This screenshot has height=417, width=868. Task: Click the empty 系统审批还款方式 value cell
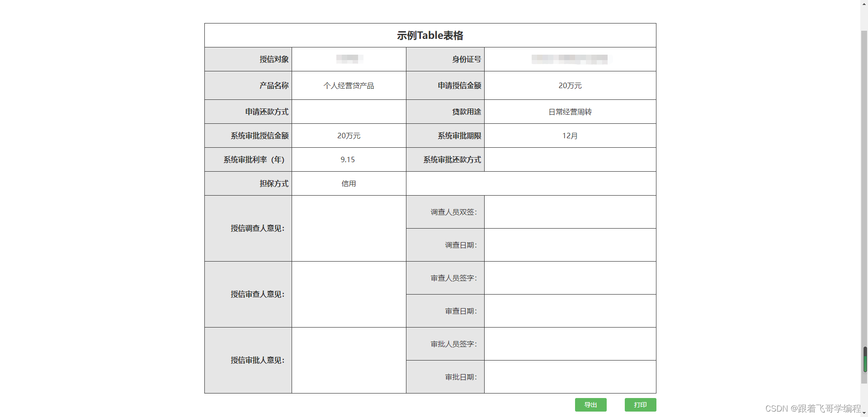point(570,159)
